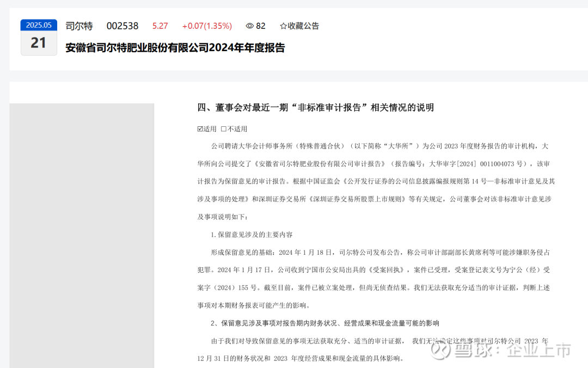This screenshot has width=588, height=368.
Task: Check the 不适用 checkbox
Action: [224, 129]
